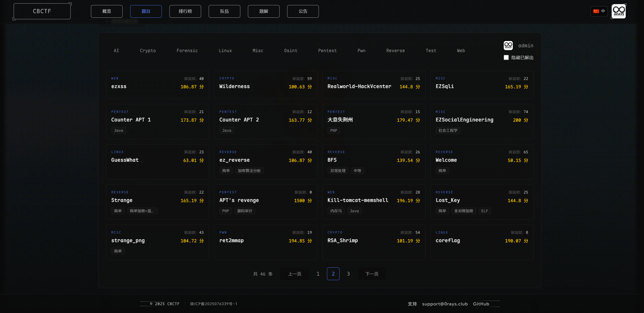
Task: Open the EZSocialEngineering challenge
Action: (x=482, y=121)
